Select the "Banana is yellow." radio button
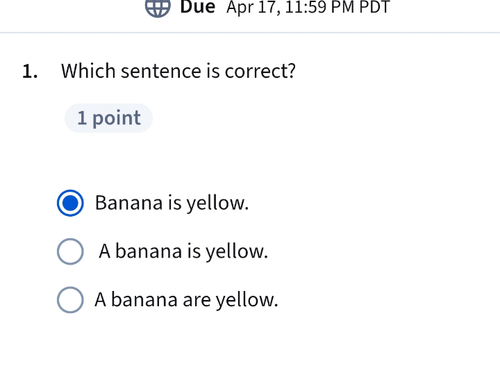Image resolution: width=500 pixels, height=366 pixels. click(x=70, y=203)
